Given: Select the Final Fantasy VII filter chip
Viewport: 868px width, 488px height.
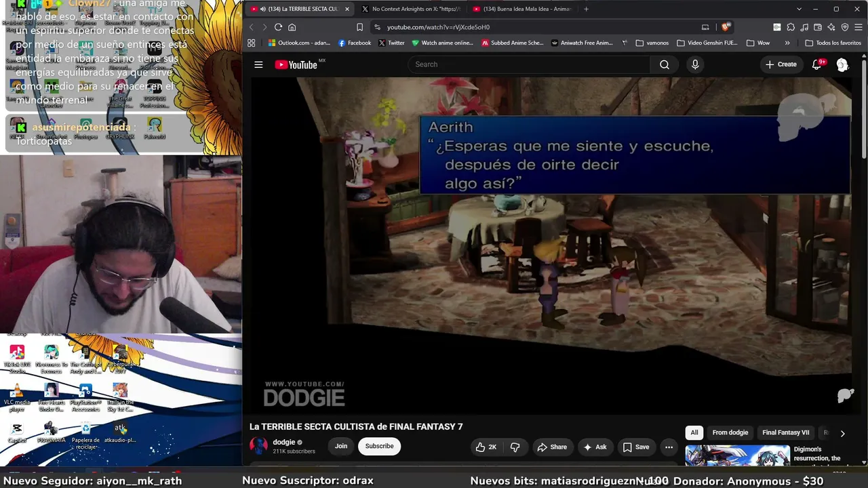Looking at the screenshot, I should coord(786,432).
